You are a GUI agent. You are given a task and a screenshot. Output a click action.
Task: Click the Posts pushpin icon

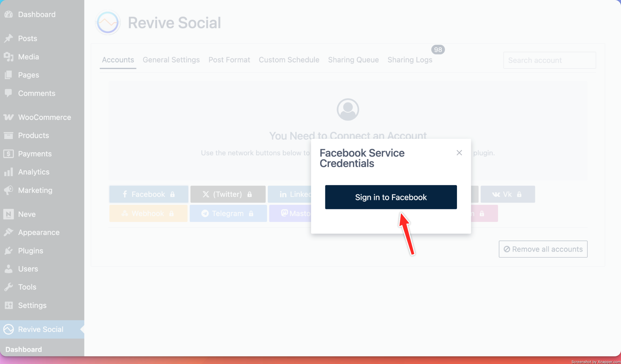(8, 38)
